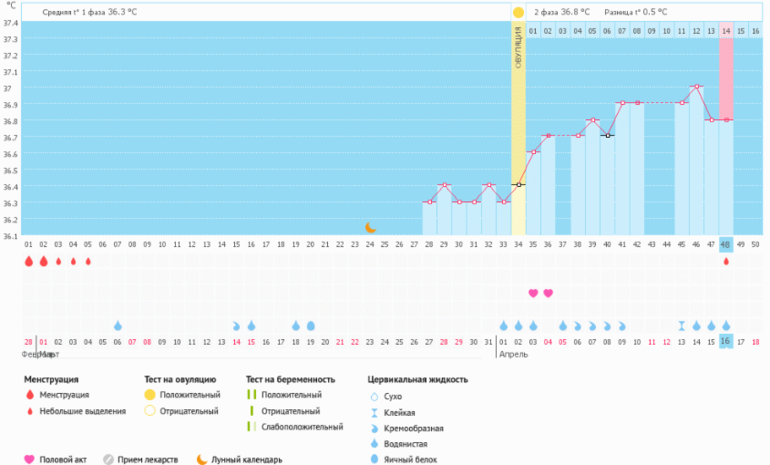Click the egg white fluid icon on March 19
Screen dimensions: 770x465
[310, 326]
